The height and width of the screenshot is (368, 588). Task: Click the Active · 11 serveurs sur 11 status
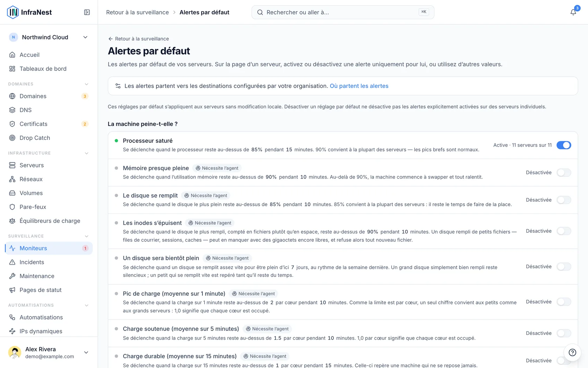[x=522, y=145]
